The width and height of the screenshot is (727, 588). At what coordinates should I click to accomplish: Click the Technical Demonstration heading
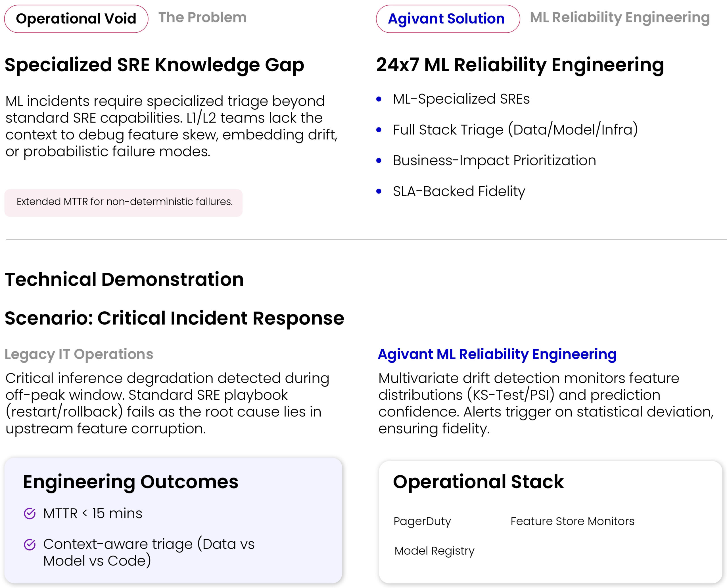click(x=124, y=280)
